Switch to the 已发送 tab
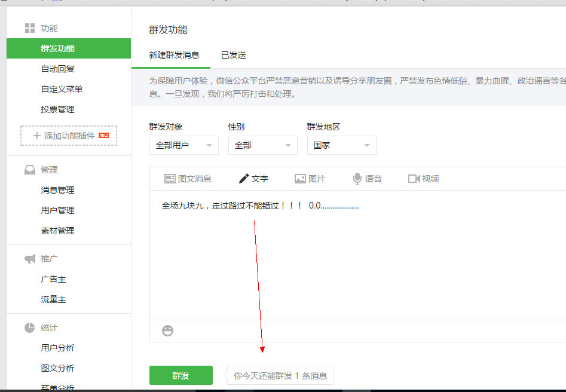This screenshot has height=392, width=566. (233, 55)
